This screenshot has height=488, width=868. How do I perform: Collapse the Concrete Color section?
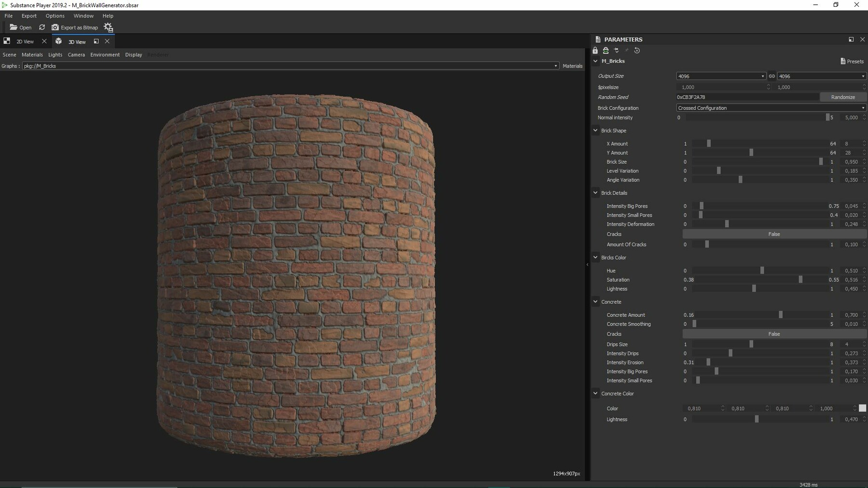click(x=596, y=394)
